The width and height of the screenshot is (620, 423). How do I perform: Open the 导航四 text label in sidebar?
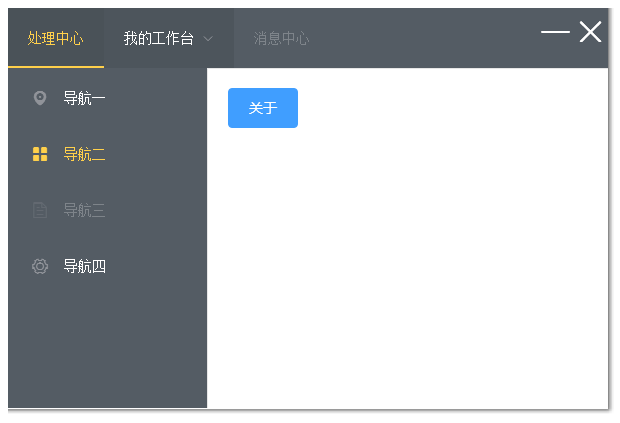pos(84,266)
